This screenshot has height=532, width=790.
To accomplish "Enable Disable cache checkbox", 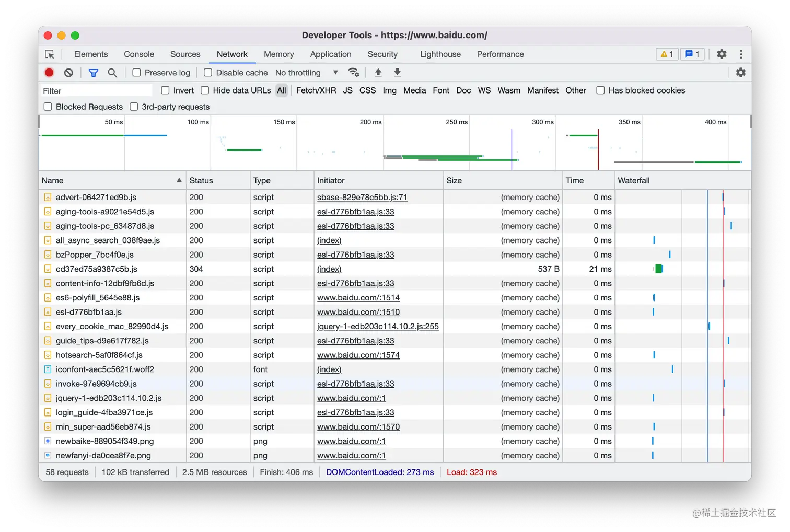I will click(x=208, y=73).
